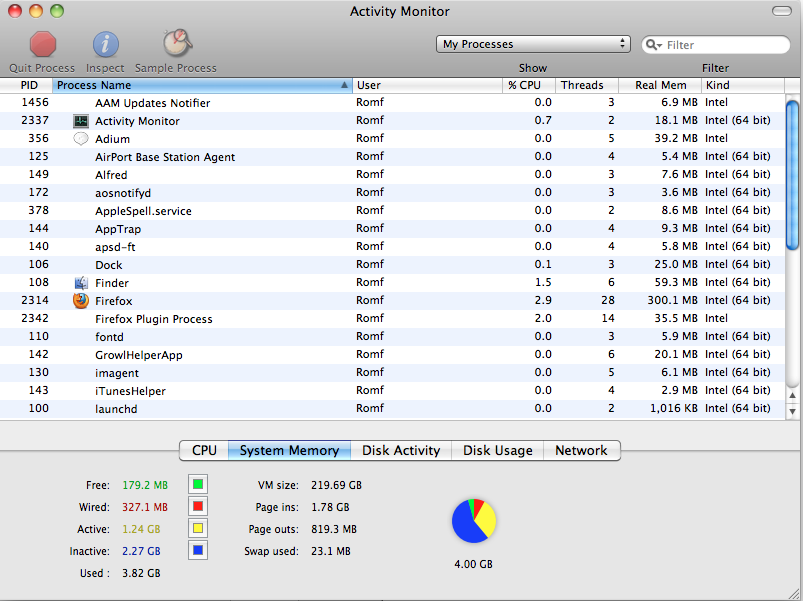Select the AirPort Base Station Agent process
This screenshot has width=803, height=601.
coord(392,157)
